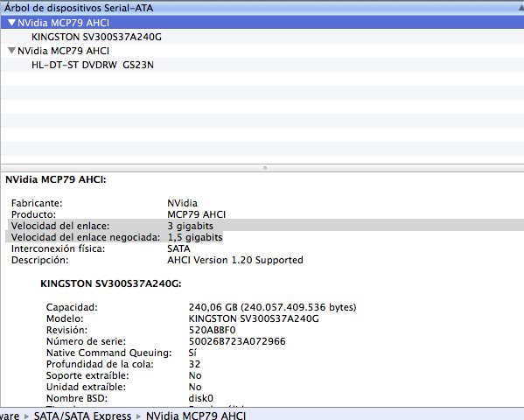Select the highlighted NVidia MCP79 AHCI row

point(262,23)
